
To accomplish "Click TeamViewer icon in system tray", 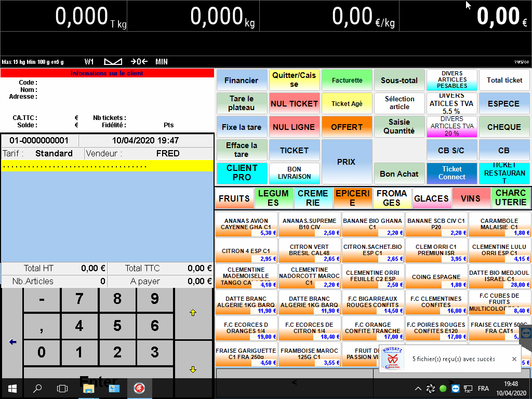I will click(456, 389).
